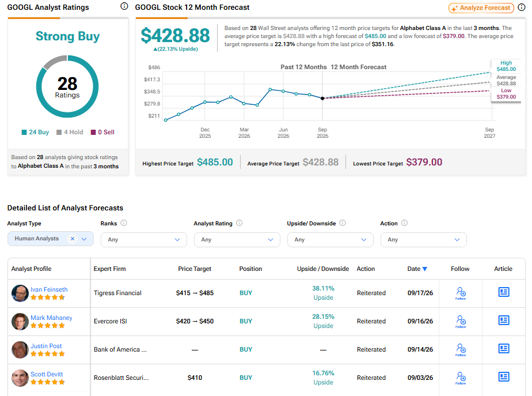Click the Analyze Forecast button
The height and width of the screenshot is (396, 532).
point(481,8)
